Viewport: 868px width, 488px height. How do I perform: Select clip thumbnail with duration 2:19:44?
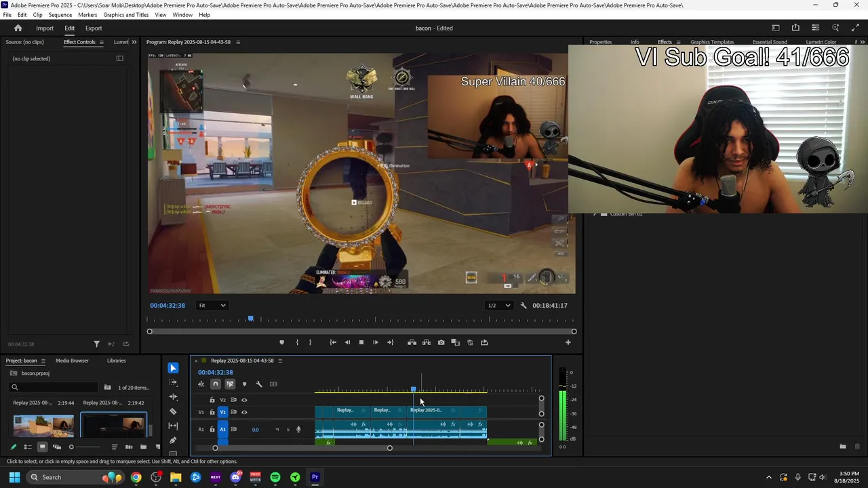point(43,426)
